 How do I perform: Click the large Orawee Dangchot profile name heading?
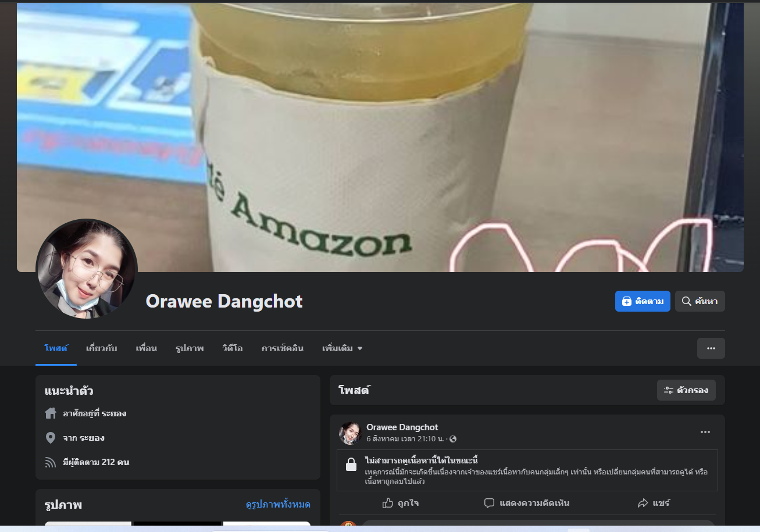click(224, 301)
